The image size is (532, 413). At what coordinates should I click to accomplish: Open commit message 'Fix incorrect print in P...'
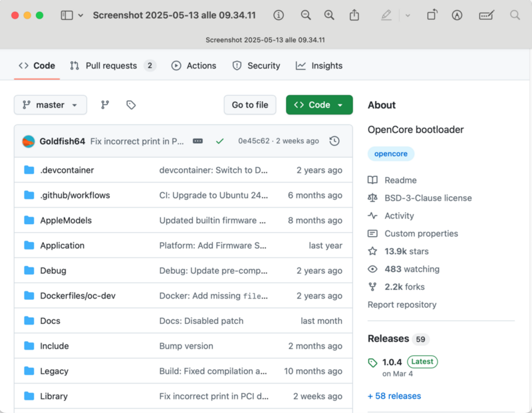pos(137,141)
